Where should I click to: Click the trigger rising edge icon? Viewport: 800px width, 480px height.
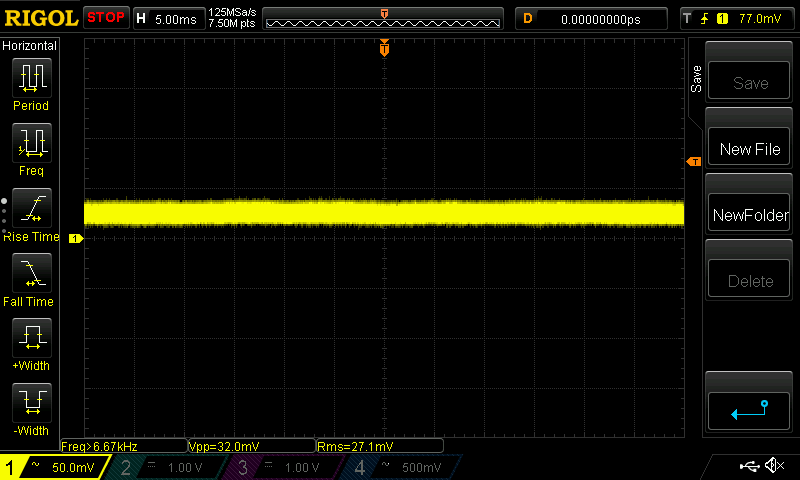(705, 19)
